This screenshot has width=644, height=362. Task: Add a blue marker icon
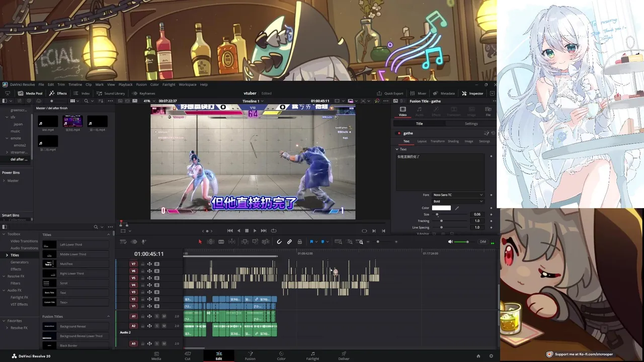pyautogui.click(x=323, y=242)
